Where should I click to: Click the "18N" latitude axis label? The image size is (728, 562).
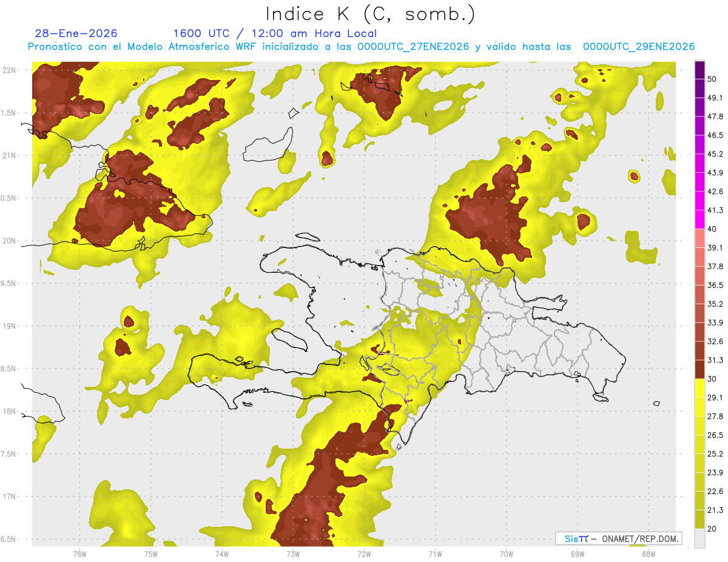[10, 412]
